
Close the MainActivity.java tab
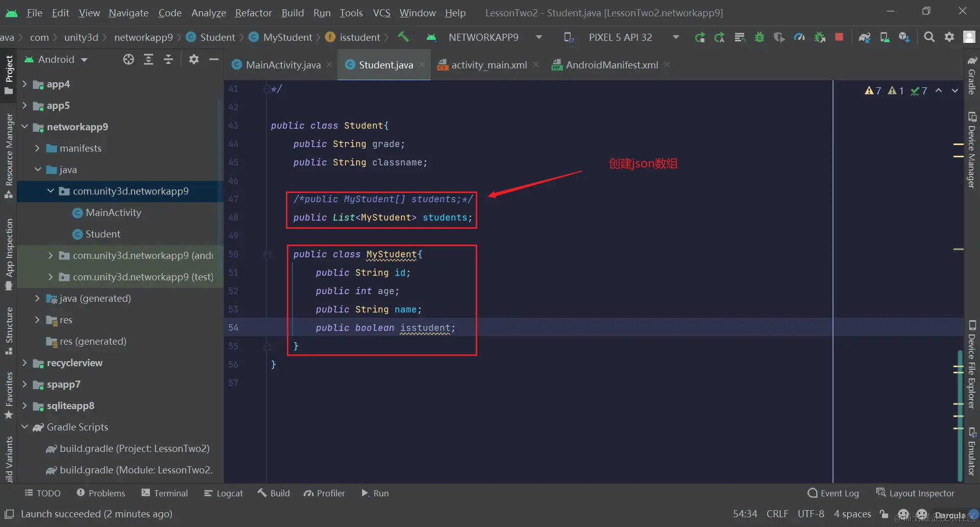point(330,65)
